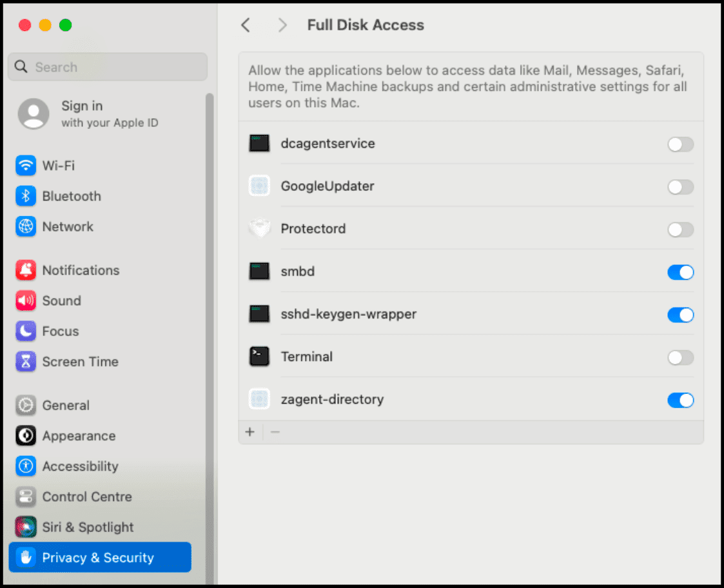Disable the smbd toggle switch
This screenshot has width=724, height=588.
pyautogui.click(x=680, y=272)
